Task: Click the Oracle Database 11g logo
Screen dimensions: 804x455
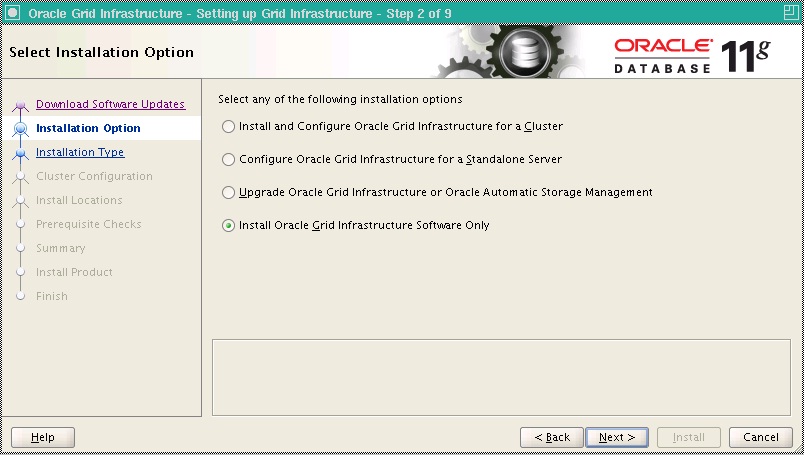Action: 692,55
